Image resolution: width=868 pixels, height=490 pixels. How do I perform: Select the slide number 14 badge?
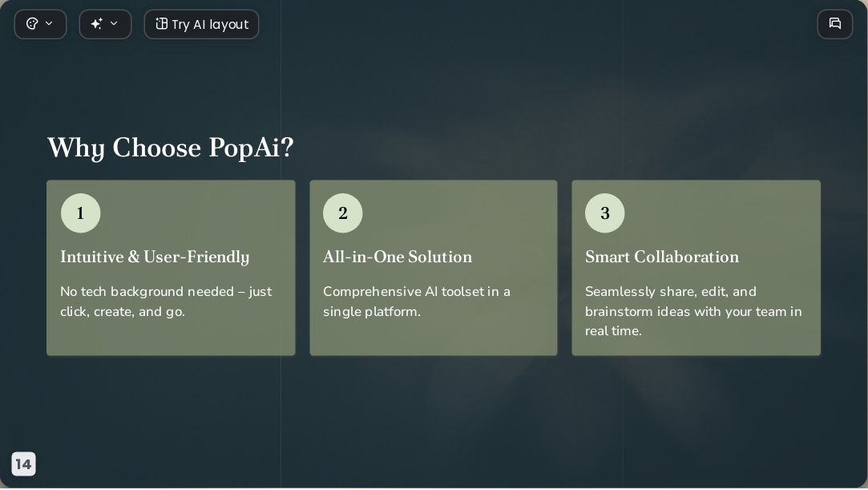[x=23, y=464]
